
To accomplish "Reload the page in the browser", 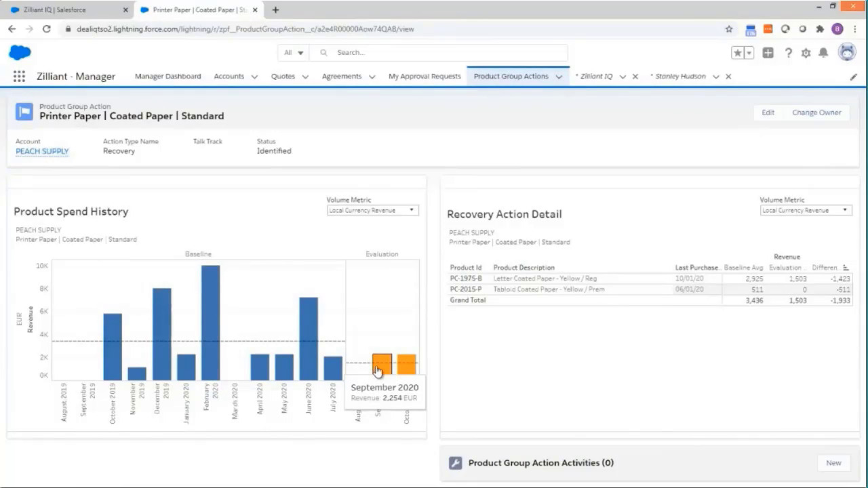I will point(46,29).
